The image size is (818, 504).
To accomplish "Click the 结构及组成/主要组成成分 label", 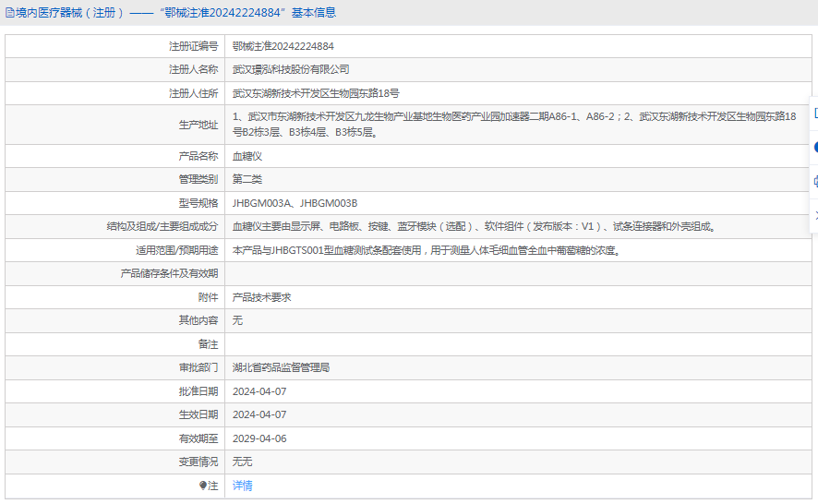I will [162, 226].
